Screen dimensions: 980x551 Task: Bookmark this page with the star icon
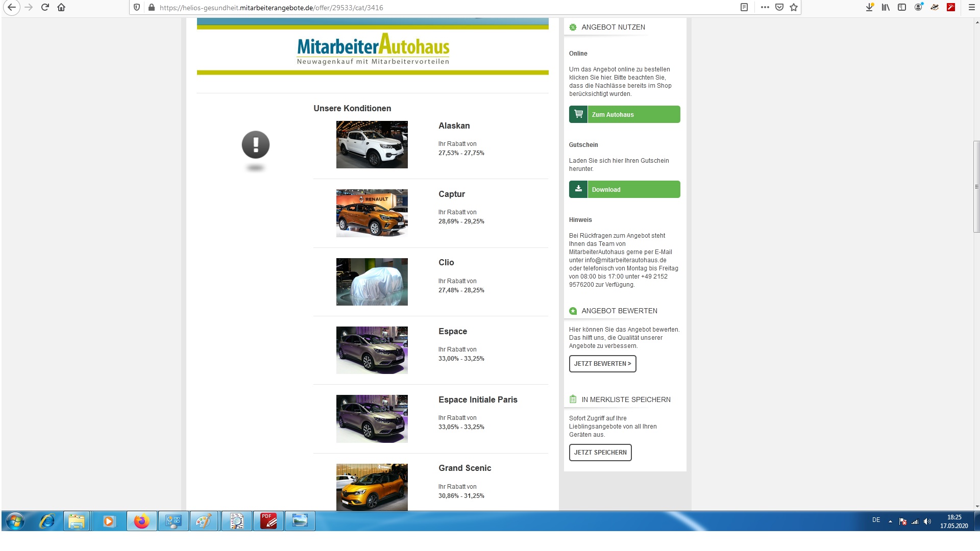click(x=794, y=7)
